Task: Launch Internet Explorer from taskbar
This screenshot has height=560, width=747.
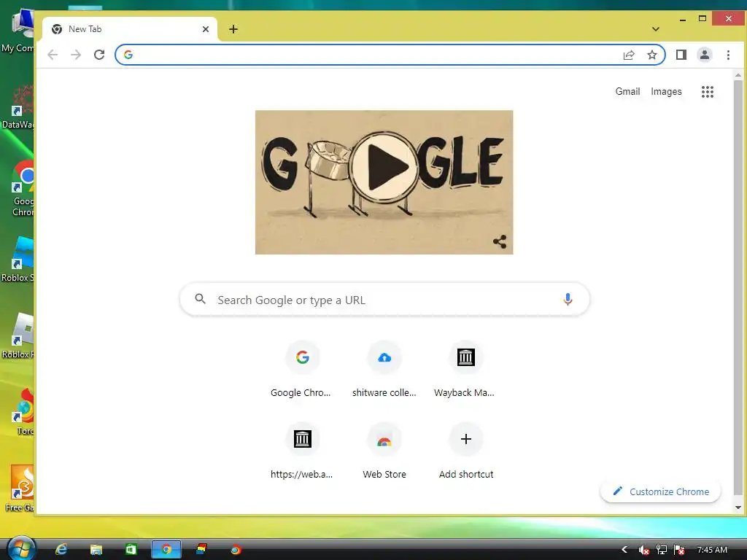Action: (61, 550)
